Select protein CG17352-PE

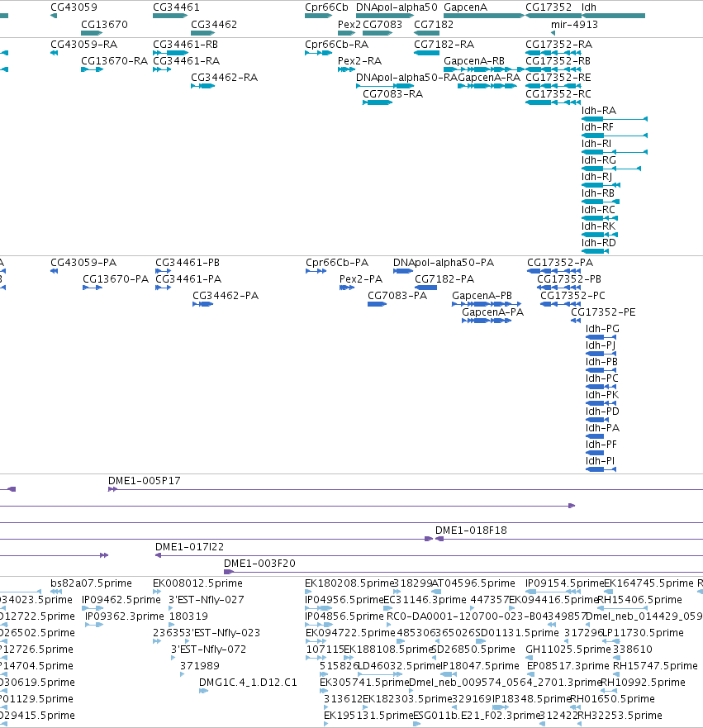[603, 312]
